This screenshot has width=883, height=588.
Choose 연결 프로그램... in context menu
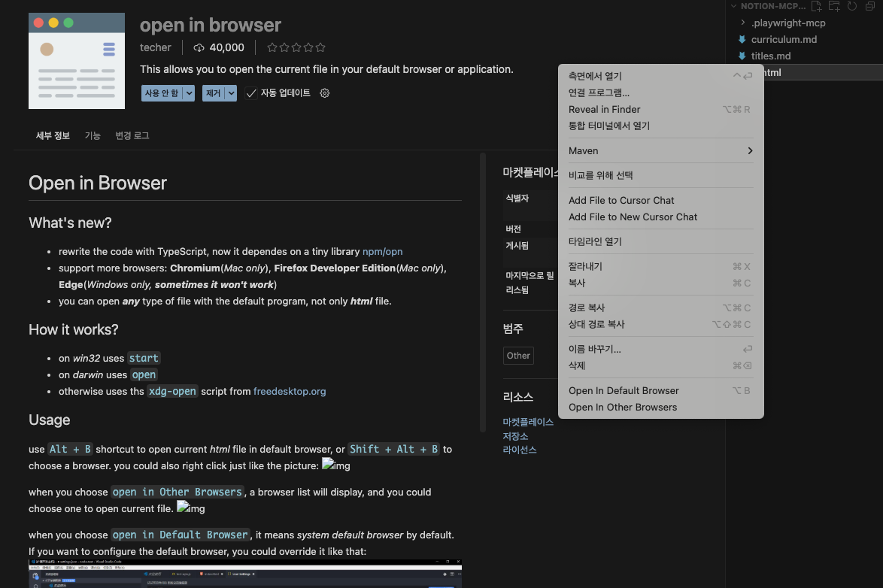coord(660,92)
